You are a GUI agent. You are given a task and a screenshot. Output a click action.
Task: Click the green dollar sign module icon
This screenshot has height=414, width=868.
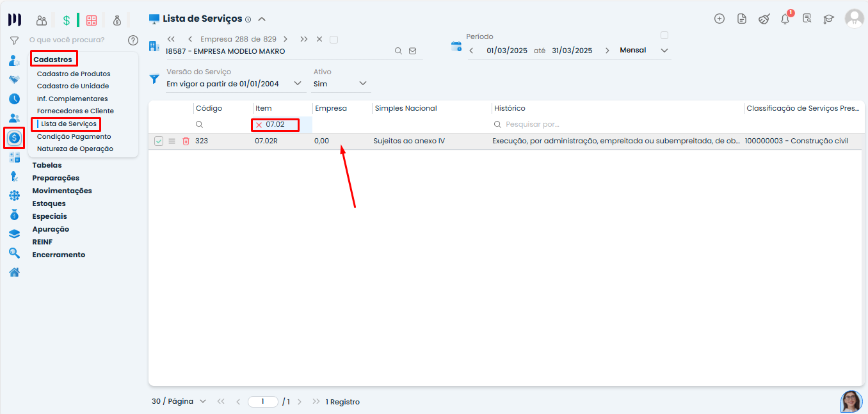click(66, 20)
